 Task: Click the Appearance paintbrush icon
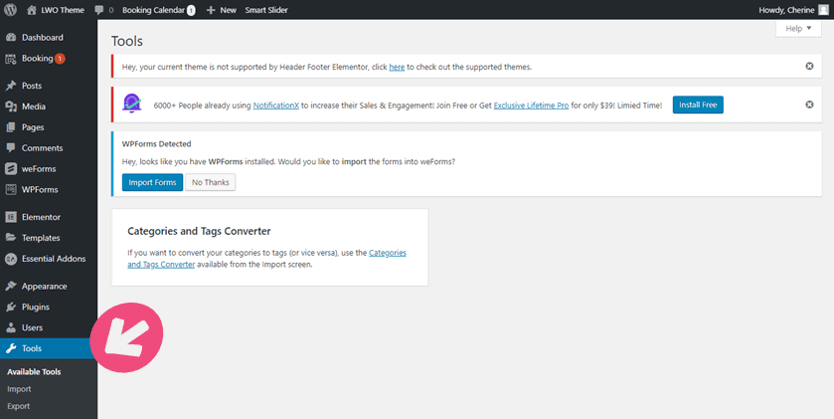pos(11,286)
